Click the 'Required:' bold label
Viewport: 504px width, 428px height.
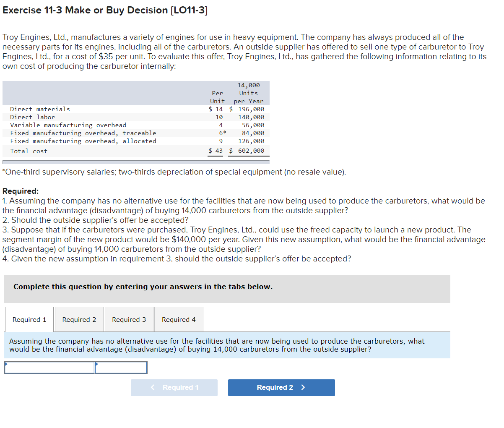pyautogui.click(x=21, y=191)
